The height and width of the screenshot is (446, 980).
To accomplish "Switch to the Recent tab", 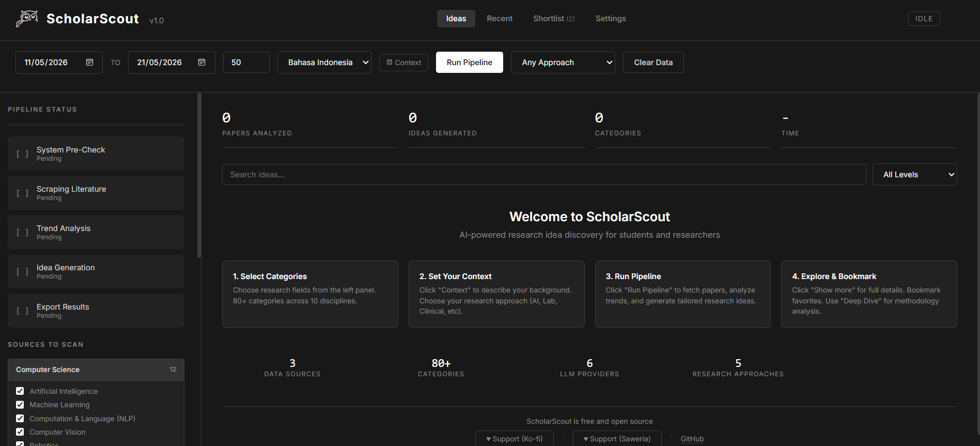I will coord(500,19).
